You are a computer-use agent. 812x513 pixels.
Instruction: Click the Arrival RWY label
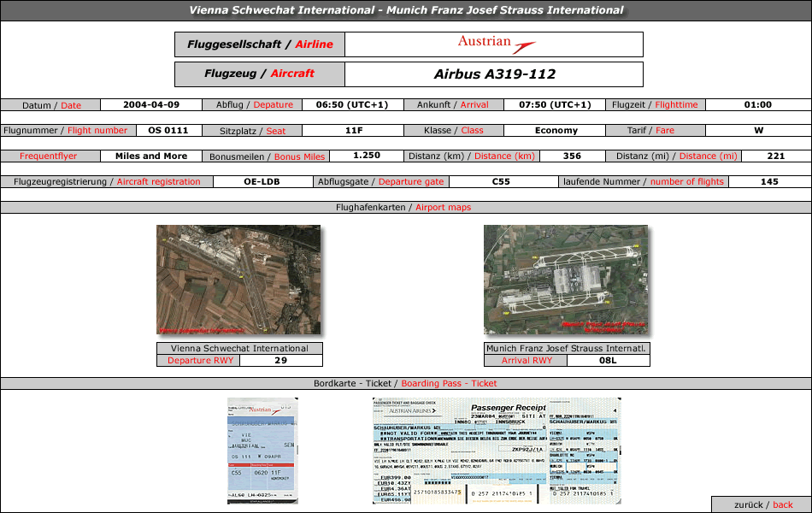point(527,360)
